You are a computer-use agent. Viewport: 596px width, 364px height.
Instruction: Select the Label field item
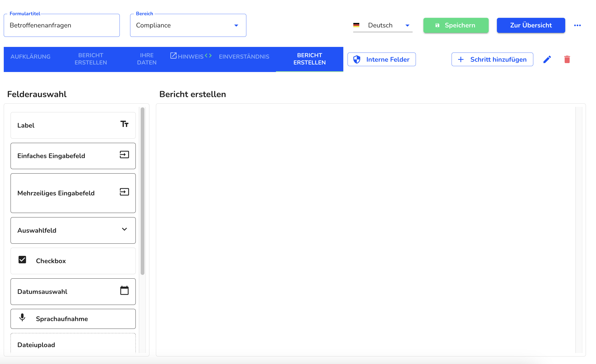(73, 125)
